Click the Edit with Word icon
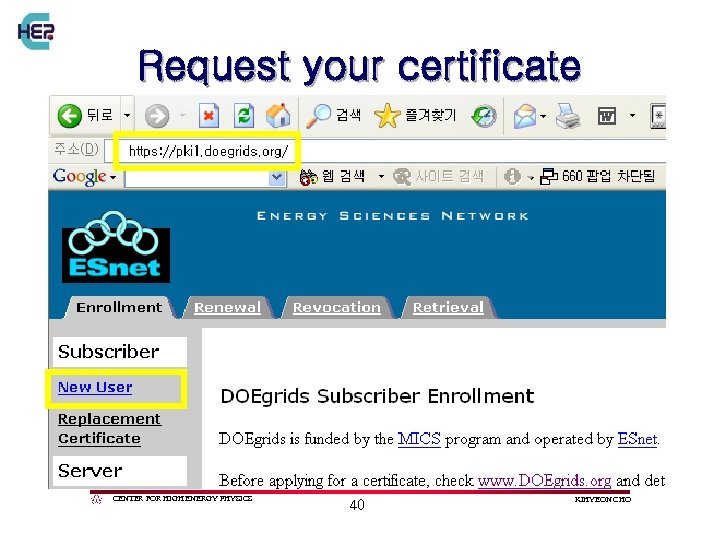 607,116
